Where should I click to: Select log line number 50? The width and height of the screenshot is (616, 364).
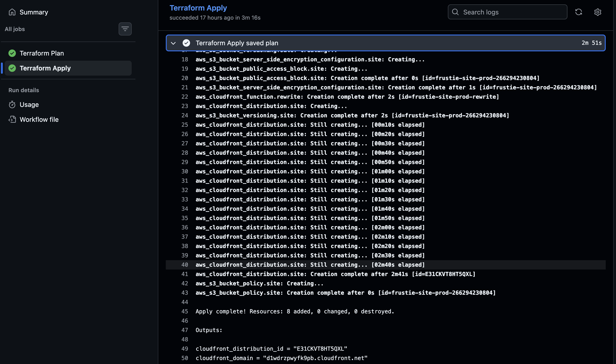184,358
